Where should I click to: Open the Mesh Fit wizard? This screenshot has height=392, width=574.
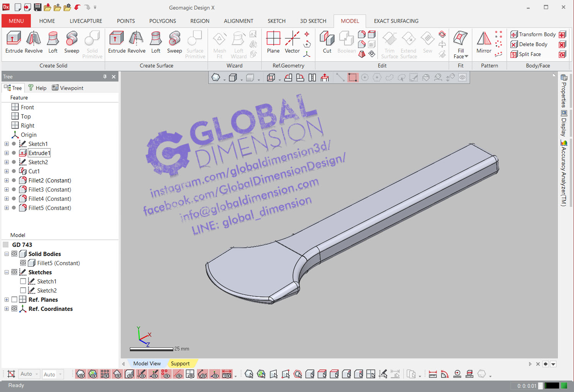219,43
